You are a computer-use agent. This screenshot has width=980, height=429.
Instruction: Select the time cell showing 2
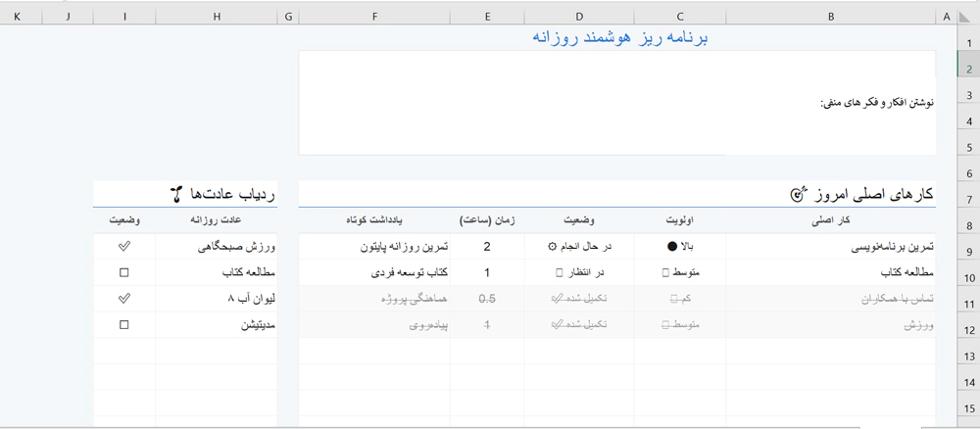tap(487, 247)
